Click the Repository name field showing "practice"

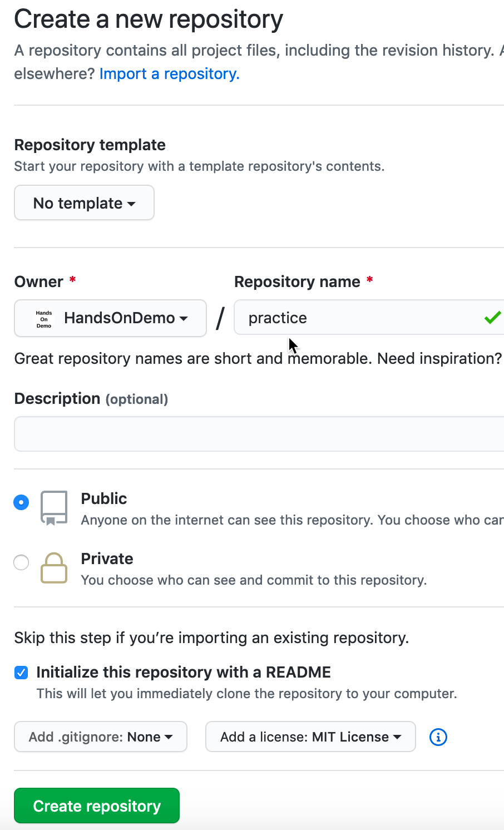coord(334,318)
